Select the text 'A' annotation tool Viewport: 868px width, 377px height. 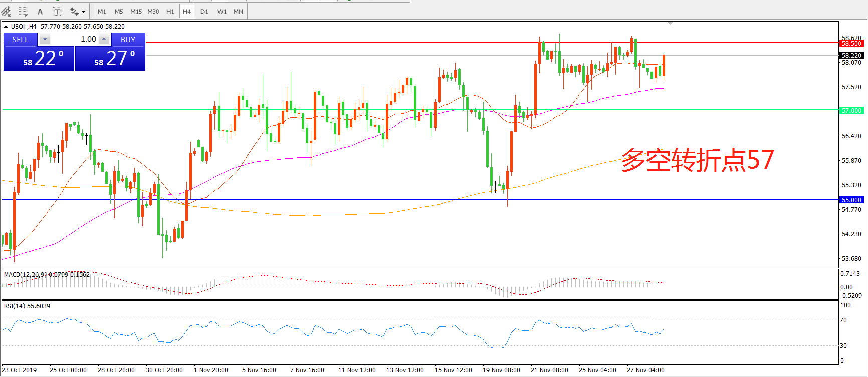(40, 11)
